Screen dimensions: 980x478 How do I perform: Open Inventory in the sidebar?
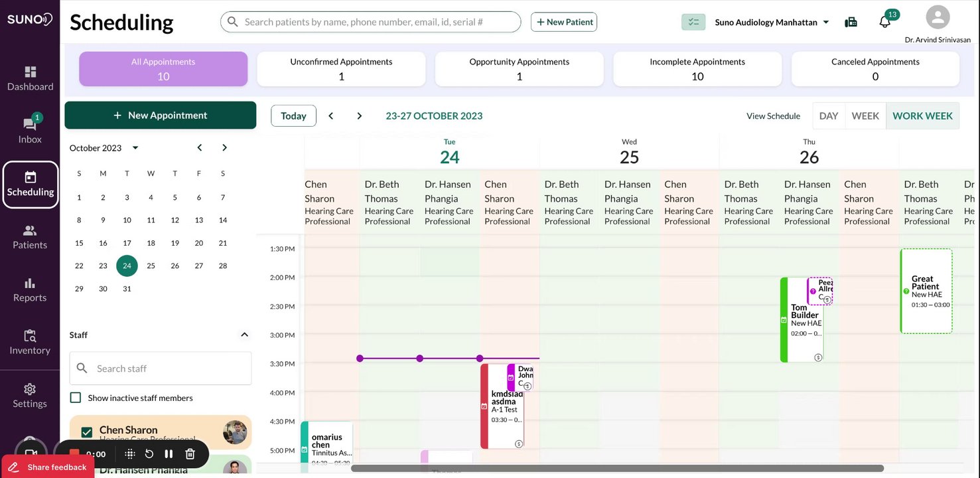point(30,342)
